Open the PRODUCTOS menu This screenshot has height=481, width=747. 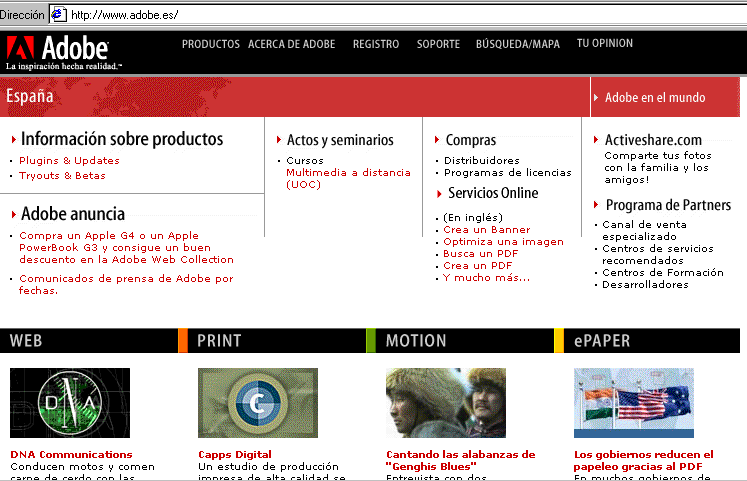tap(211, 44)
